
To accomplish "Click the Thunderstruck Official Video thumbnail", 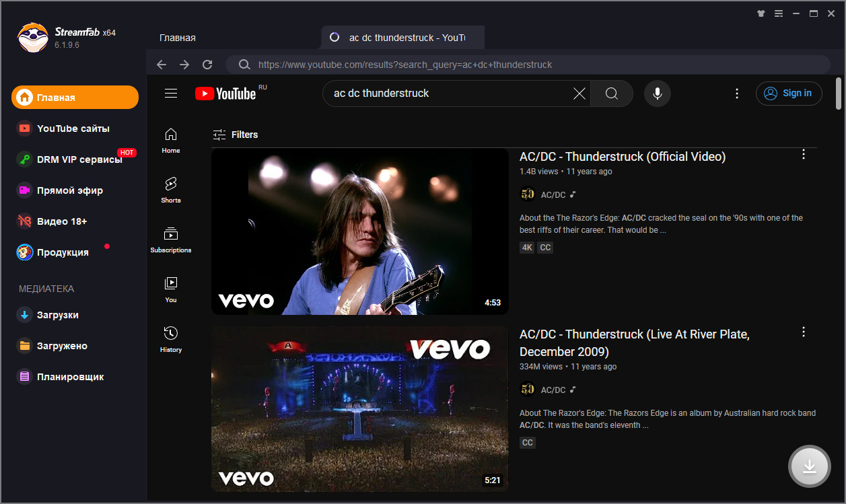I will click(360, 231).
